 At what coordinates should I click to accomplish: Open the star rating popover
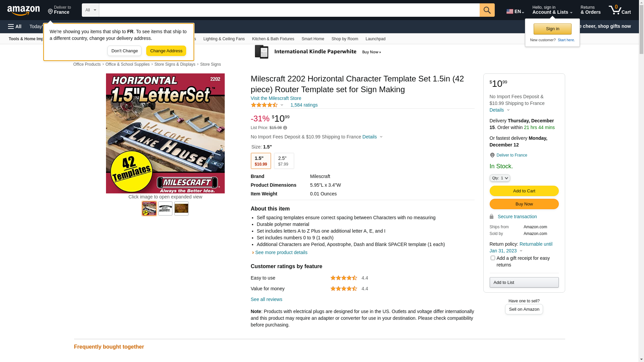click(267, 105)
